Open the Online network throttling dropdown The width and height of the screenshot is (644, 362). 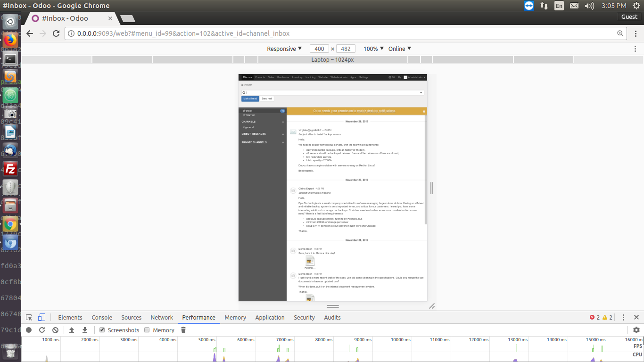[398, 49]
